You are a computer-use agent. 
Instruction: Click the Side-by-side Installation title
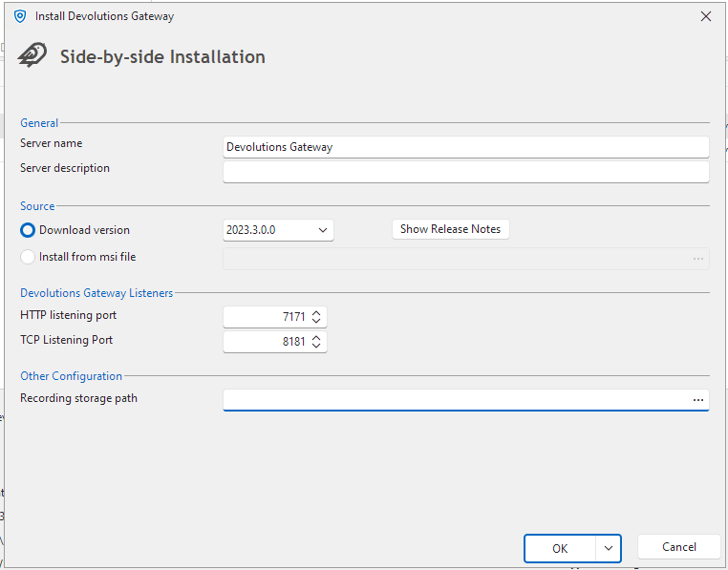[x=162, y=57]
